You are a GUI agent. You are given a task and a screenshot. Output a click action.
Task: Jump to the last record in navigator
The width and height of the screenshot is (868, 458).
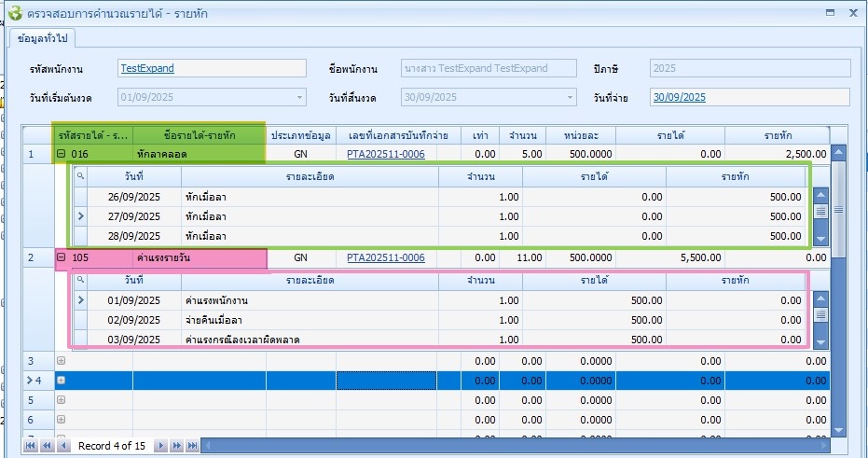pyautogui.click(x=192, y=446)
